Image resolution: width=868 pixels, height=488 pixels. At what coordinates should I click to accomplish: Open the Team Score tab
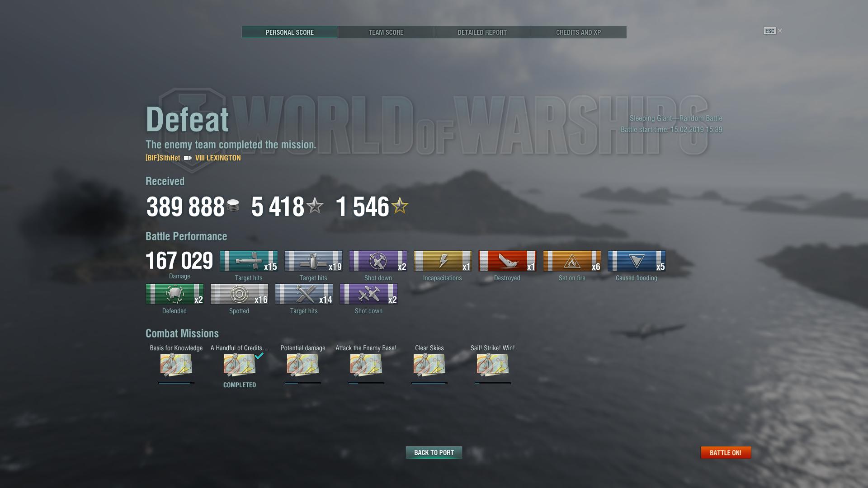(x=386, y=33)
